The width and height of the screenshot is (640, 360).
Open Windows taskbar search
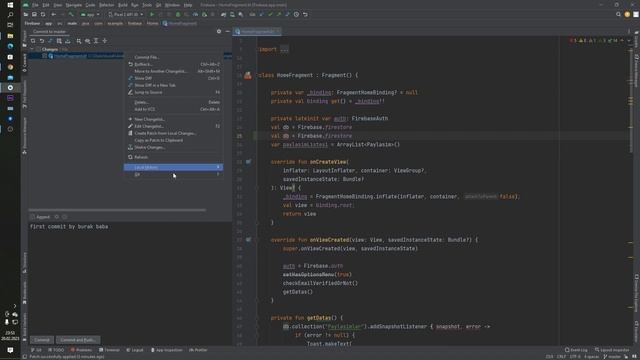(x=10, y=15)
